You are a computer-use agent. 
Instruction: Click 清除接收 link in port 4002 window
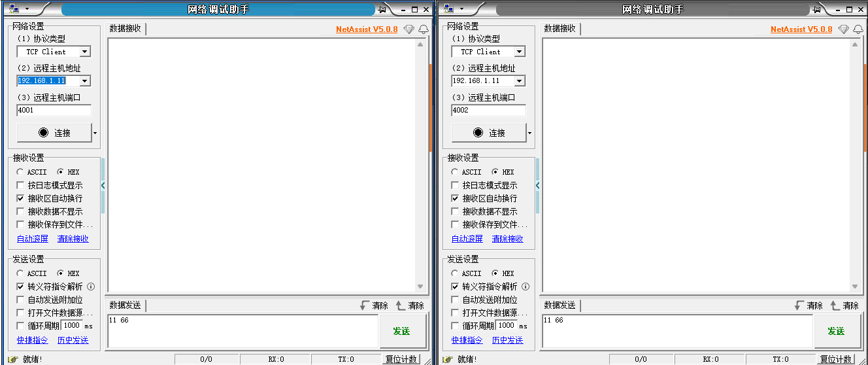coord(508,239)
